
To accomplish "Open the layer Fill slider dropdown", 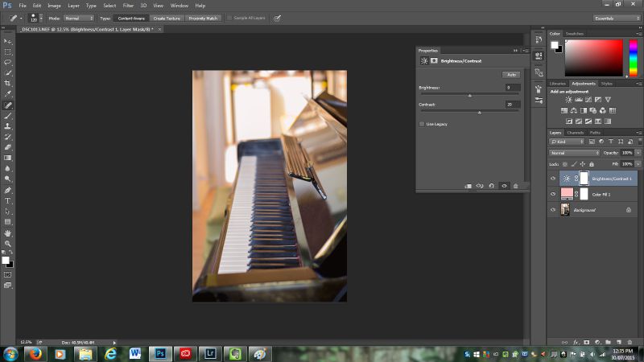I will coord(638,164).
